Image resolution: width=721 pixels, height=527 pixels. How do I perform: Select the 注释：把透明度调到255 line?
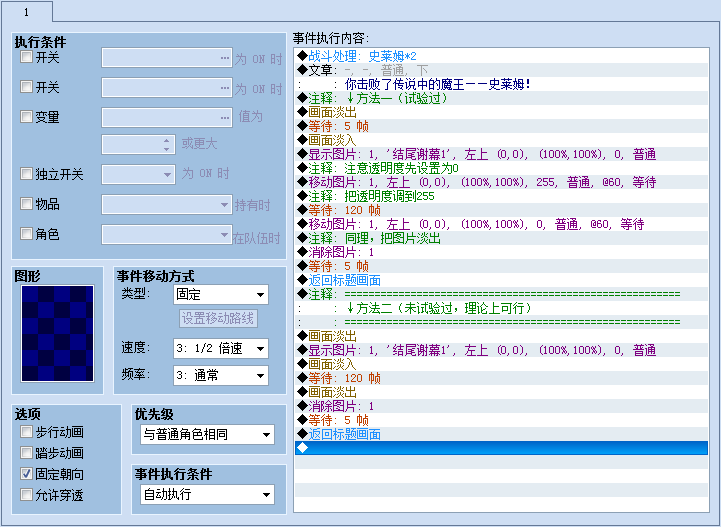point(501,196)
